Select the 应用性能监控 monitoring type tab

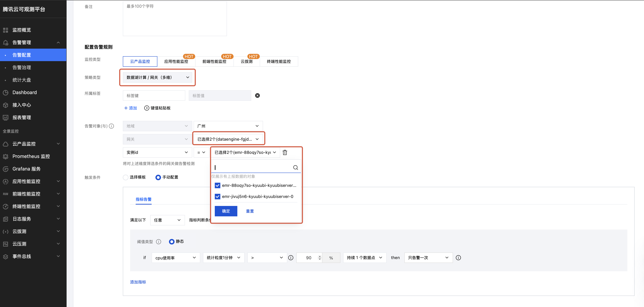176,61
